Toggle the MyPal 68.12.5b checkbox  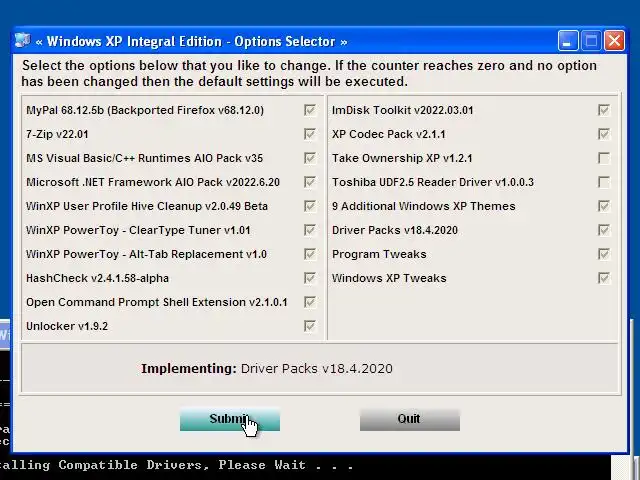pos(310,110)
